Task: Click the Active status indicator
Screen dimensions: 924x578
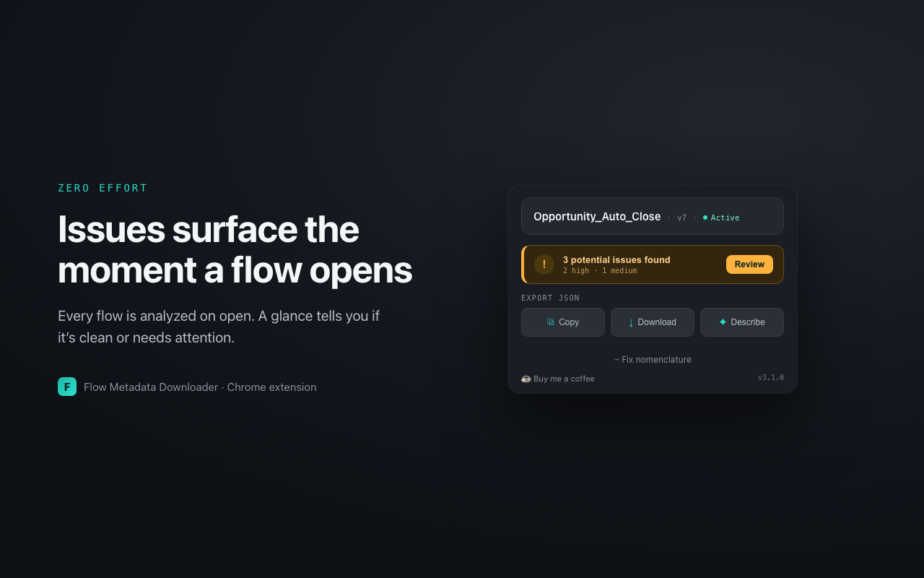Action: [721, 217]
